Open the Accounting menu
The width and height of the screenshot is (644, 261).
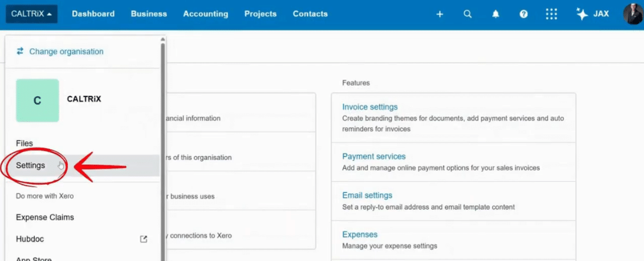click(206, 14)
